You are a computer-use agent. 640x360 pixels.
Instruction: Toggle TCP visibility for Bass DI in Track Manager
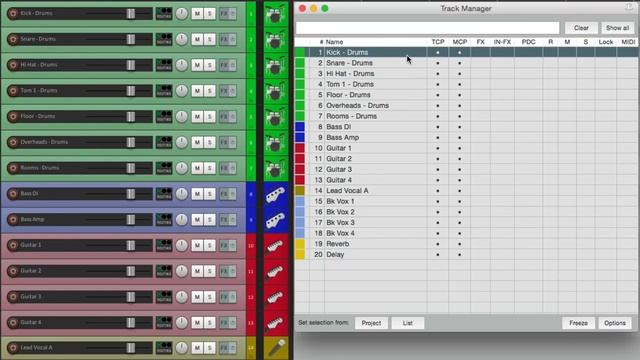tap(438, 127)
